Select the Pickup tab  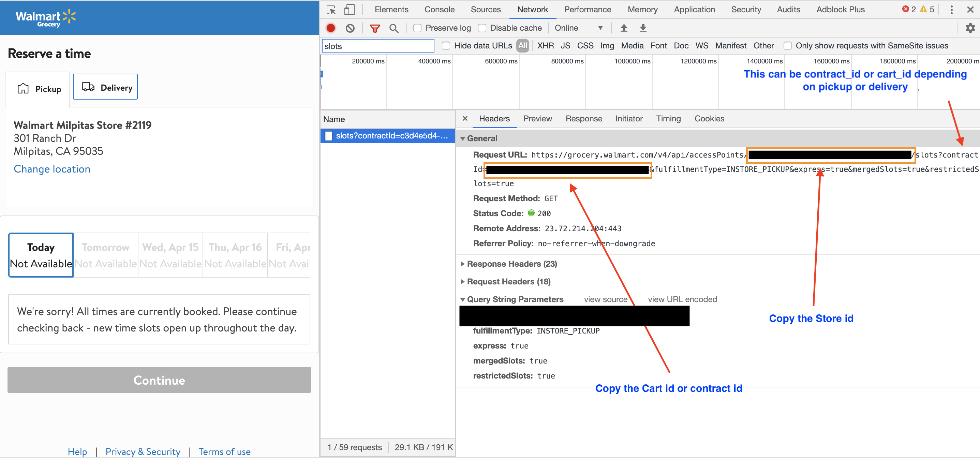[37, 89]
